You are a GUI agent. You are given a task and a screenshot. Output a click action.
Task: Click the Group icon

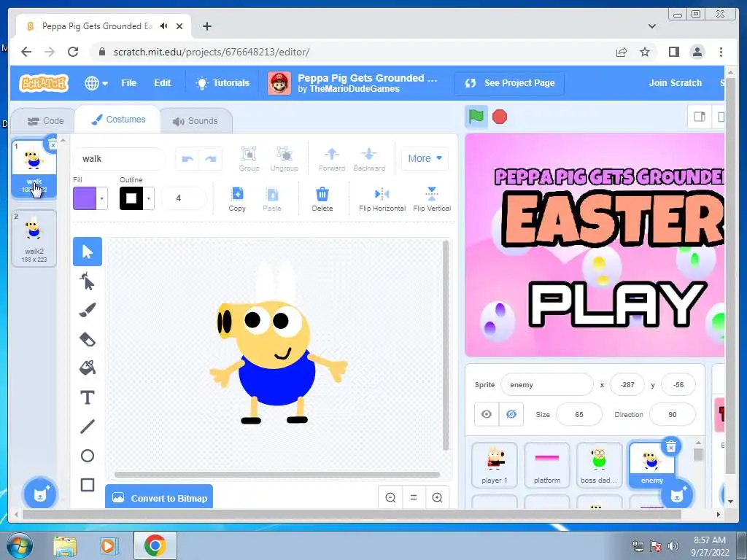[249, 159]
